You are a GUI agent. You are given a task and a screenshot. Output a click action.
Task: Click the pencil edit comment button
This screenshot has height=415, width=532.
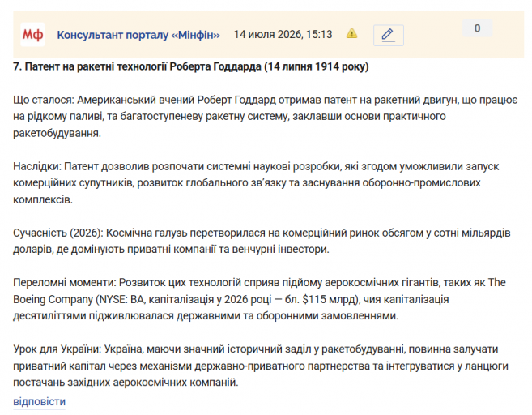pos(389,35)
